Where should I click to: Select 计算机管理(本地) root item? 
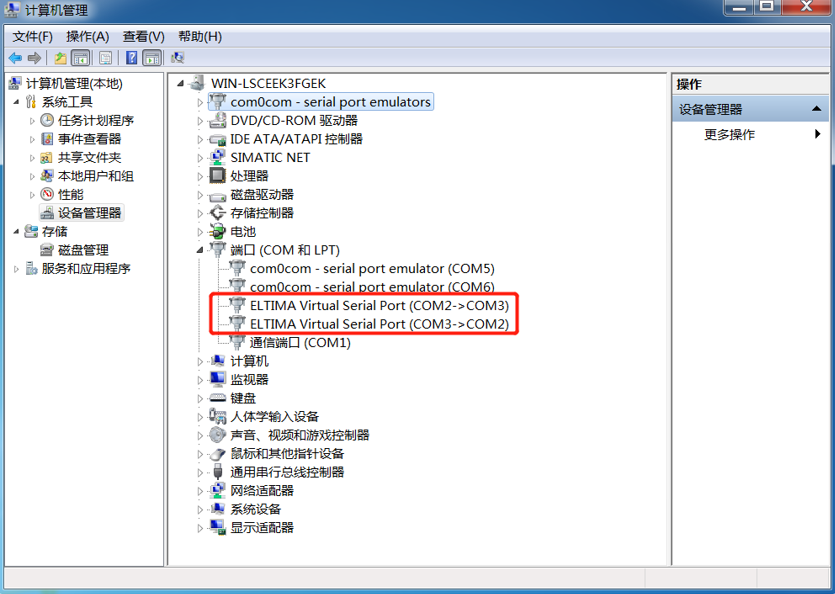[74, 84]
